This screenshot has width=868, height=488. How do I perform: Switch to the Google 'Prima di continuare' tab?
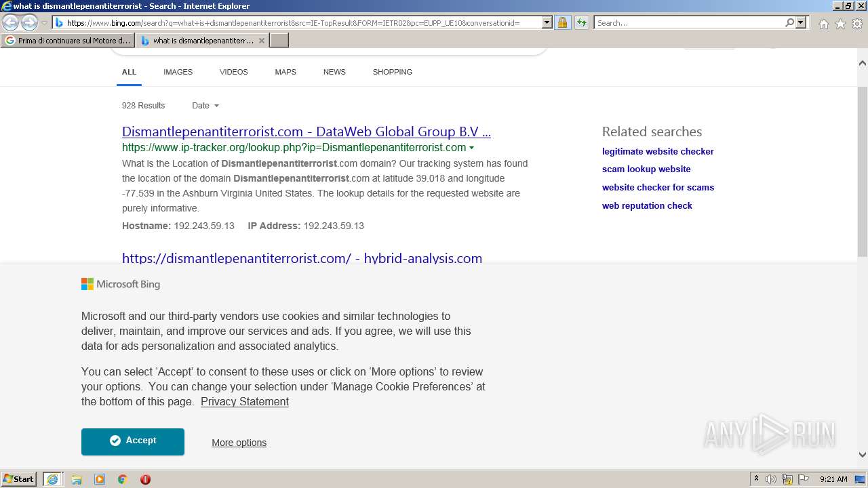(x=68, y=41)
